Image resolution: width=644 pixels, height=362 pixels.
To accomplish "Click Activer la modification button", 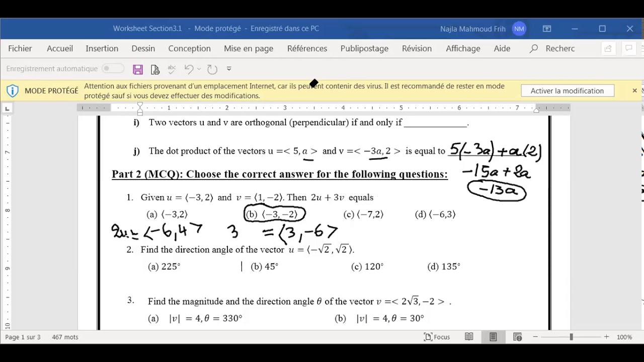I will (567, 90).
